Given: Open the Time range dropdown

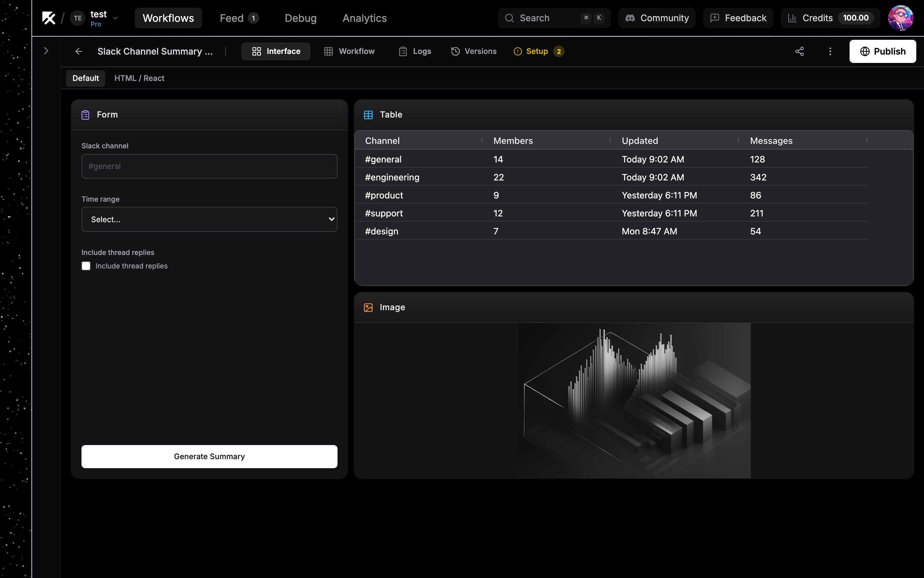Looking at the screenshot, I should 209,219.
